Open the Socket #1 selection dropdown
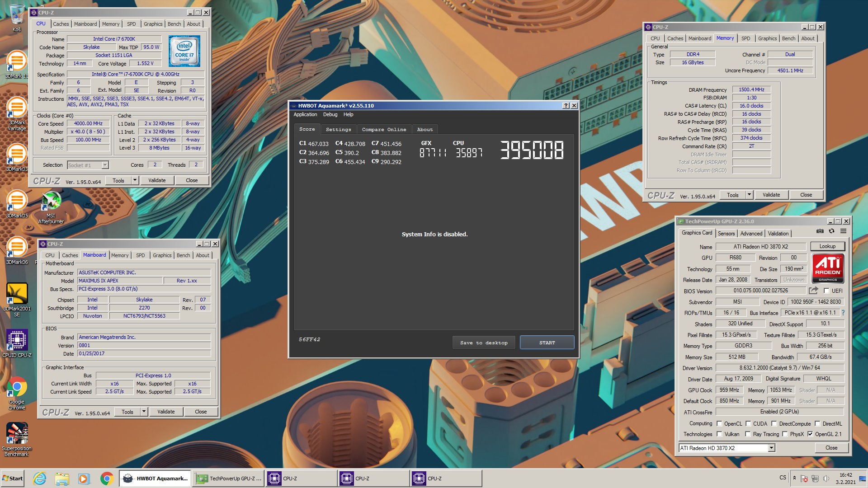The image size is (868, 488). point(88,165)
